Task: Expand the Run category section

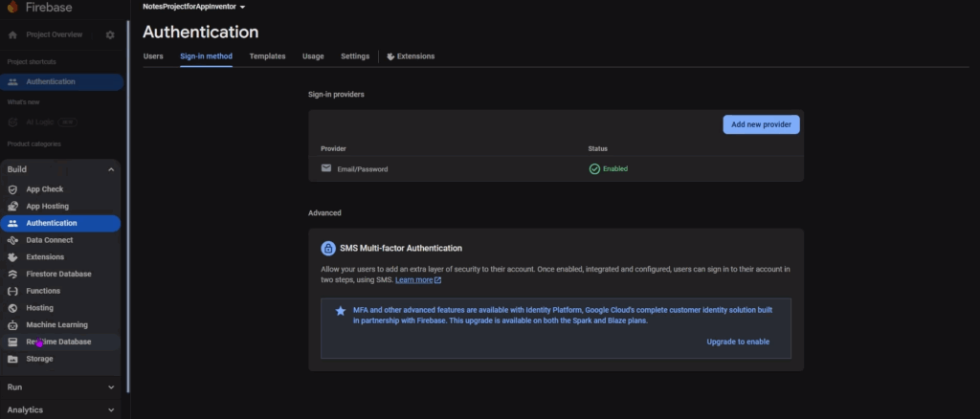Action: (x=111, y=387)
